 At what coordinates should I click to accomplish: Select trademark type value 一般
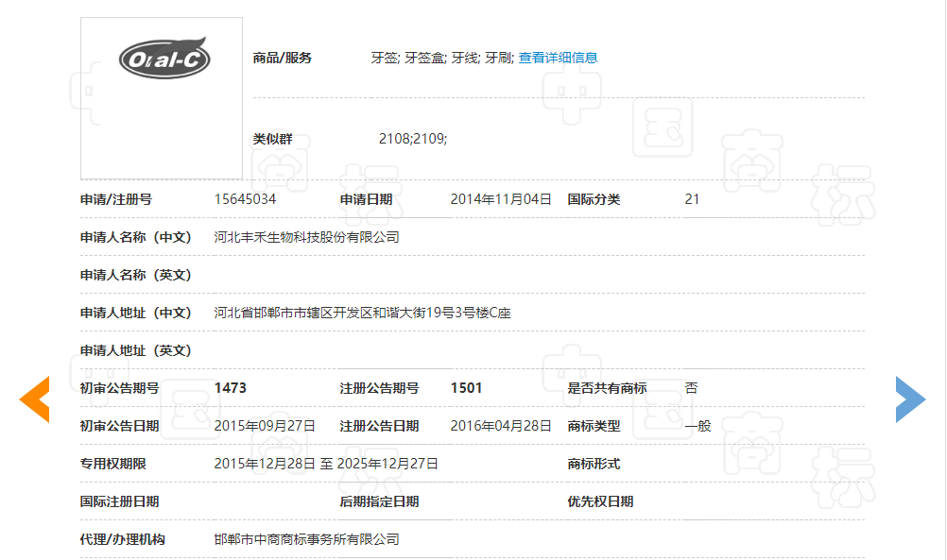tap(698, 426)
